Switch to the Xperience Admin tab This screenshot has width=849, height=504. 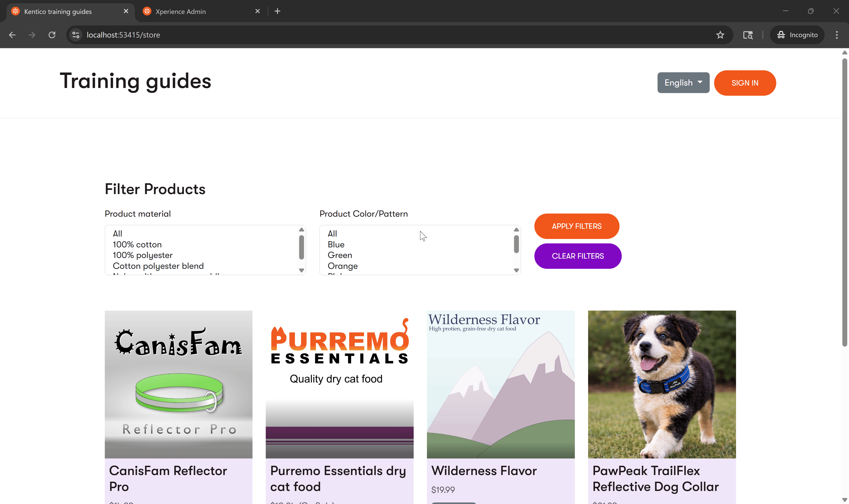click(181, 11)
